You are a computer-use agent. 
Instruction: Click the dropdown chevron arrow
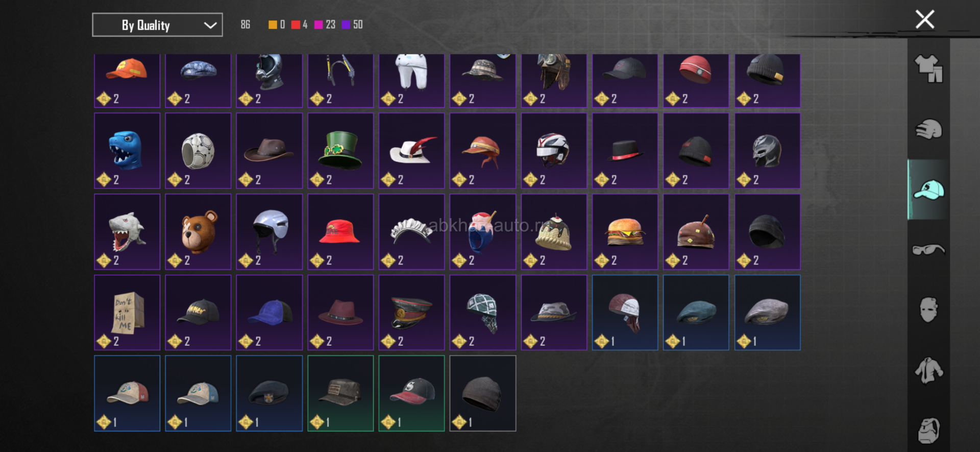pyautogui.click(x=210, y=26)
